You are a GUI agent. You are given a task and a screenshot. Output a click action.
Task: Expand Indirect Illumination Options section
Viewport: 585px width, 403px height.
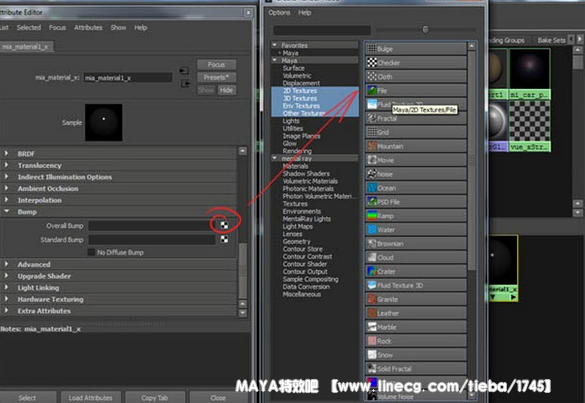tap(6, 176)
